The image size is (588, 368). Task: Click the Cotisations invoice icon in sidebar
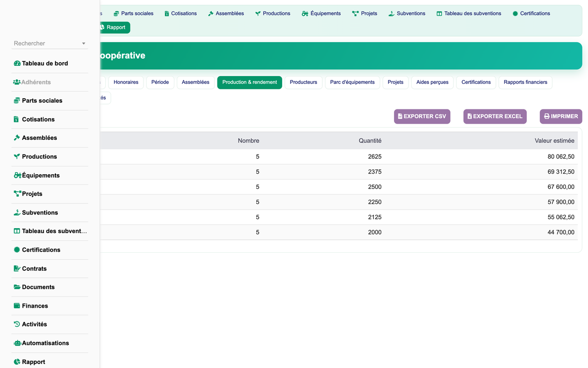(17, 119)
